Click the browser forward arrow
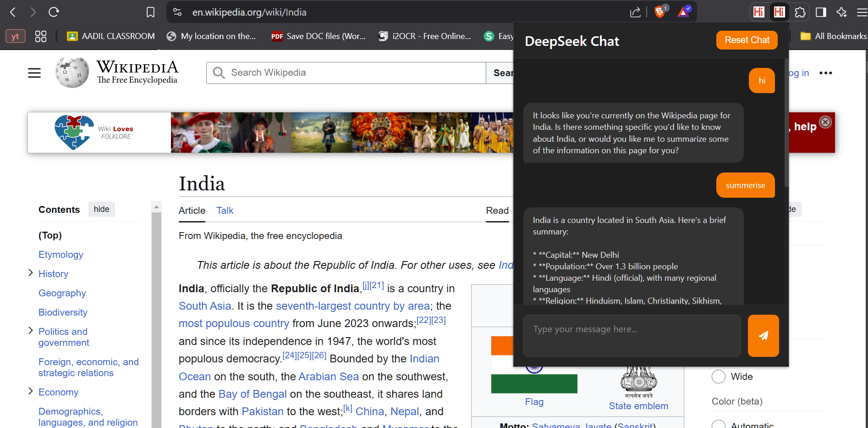This screenshot has height=428, width=868. pyautogui.click(x=33, y=12)
